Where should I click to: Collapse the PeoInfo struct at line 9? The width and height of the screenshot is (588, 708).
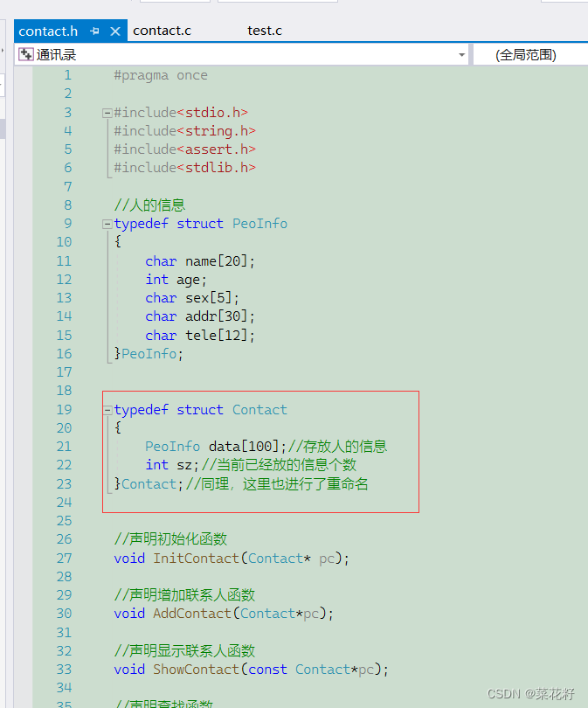pyautogui.click(x=107, y=224)
